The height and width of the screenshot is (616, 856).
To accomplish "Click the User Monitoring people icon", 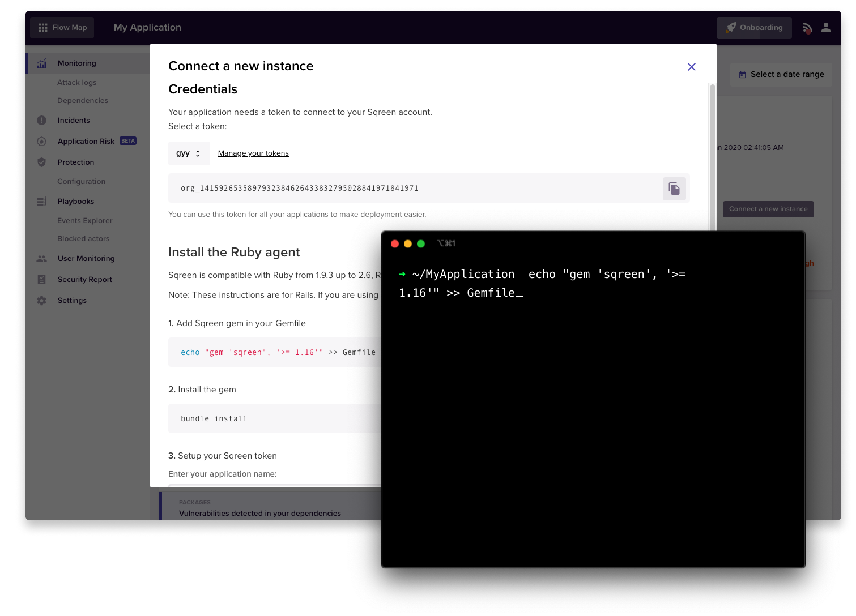I will 41,259.
